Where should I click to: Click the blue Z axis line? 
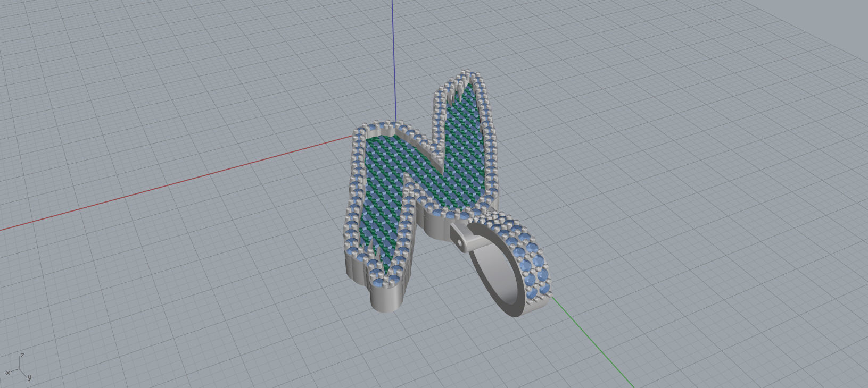point(394,61)
